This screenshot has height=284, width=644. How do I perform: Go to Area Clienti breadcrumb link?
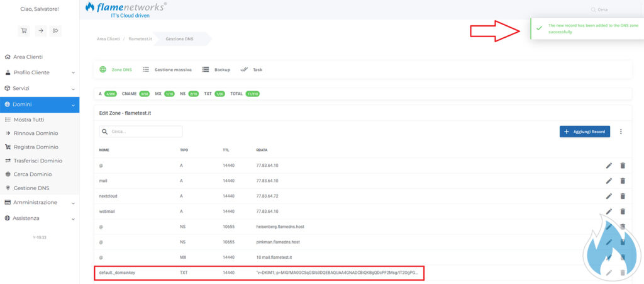(x=108, y=39)
